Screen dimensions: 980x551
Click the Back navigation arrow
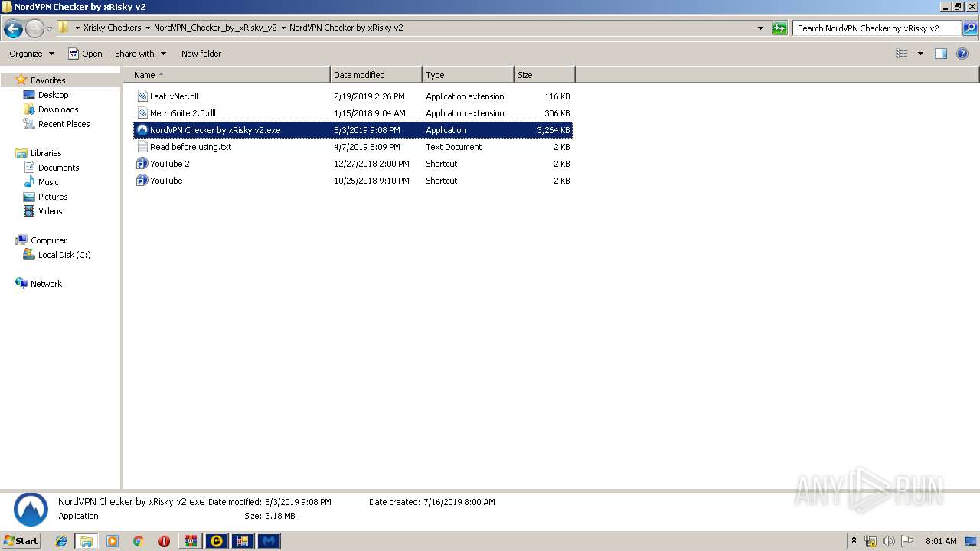[x=13, y=28]
